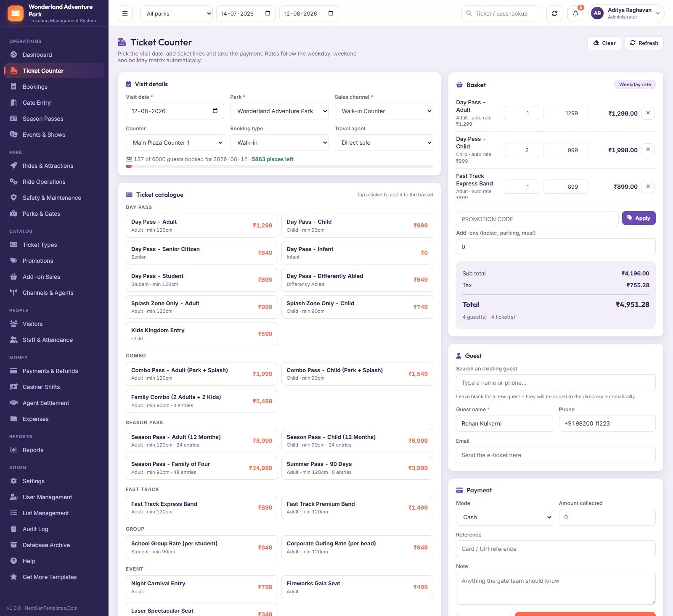This screenshot has width=673, height=616.
Task: Go to Bookings page
Action: [x=54, y=87]
